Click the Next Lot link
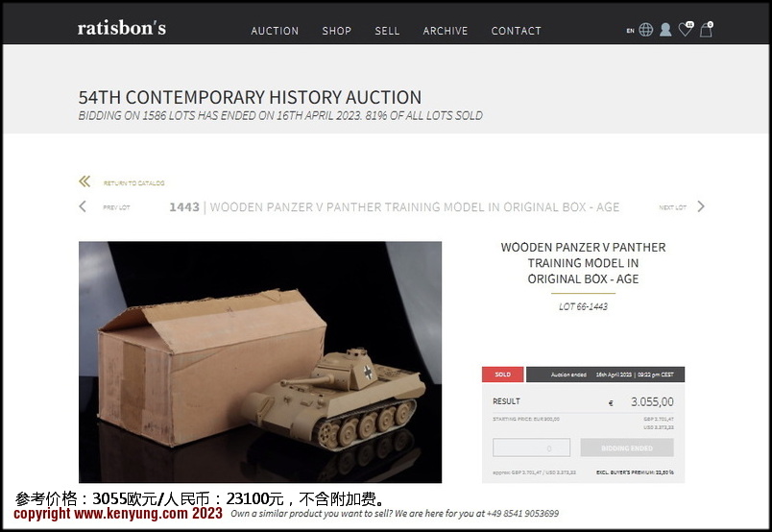The image size is (772, 532). click(672, 207)
